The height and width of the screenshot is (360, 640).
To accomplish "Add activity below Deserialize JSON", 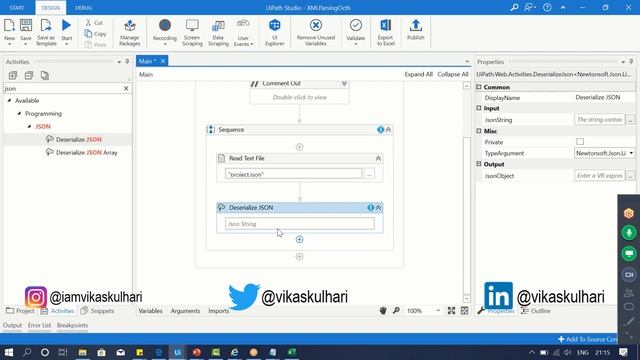I will [x=299, y=239].
